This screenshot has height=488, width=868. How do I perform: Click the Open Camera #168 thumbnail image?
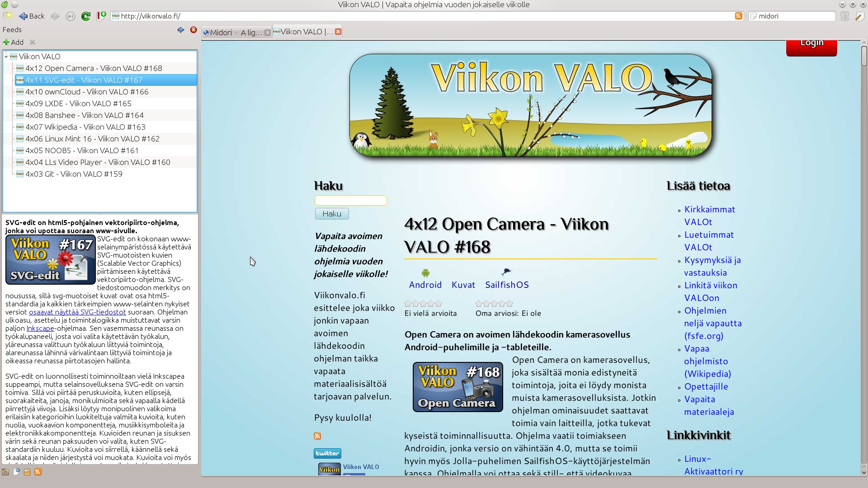pos(458,387)
